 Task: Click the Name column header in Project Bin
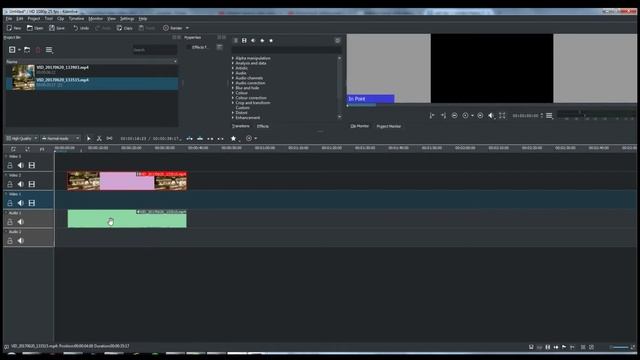click(91, 62)
